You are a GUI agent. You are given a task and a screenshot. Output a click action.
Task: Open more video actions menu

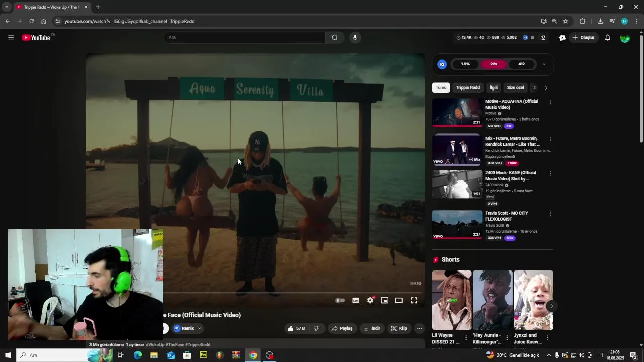pos(419,328)
